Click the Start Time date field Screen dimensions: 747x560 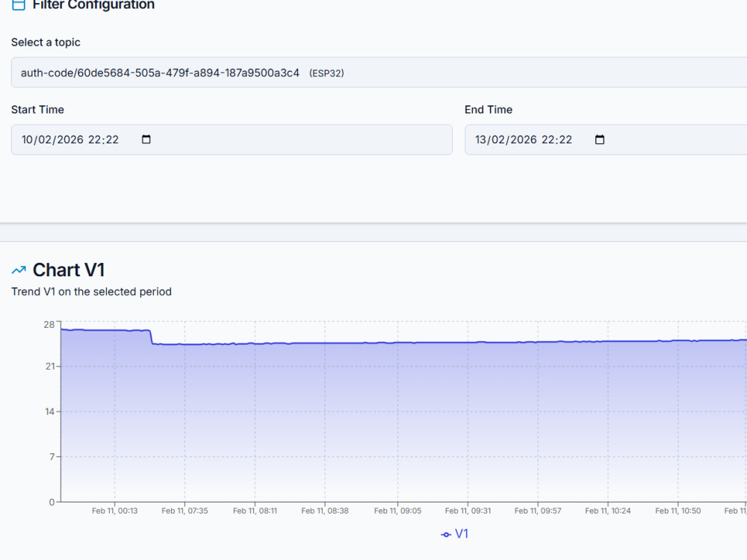[x=232, y=140]
